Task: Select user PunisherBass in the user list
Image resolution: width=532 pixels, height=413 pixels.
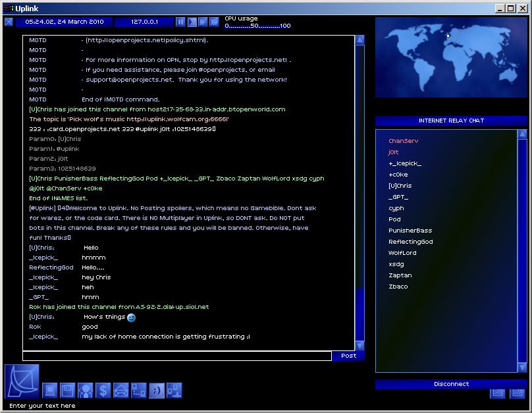Action: pos(410,231)
